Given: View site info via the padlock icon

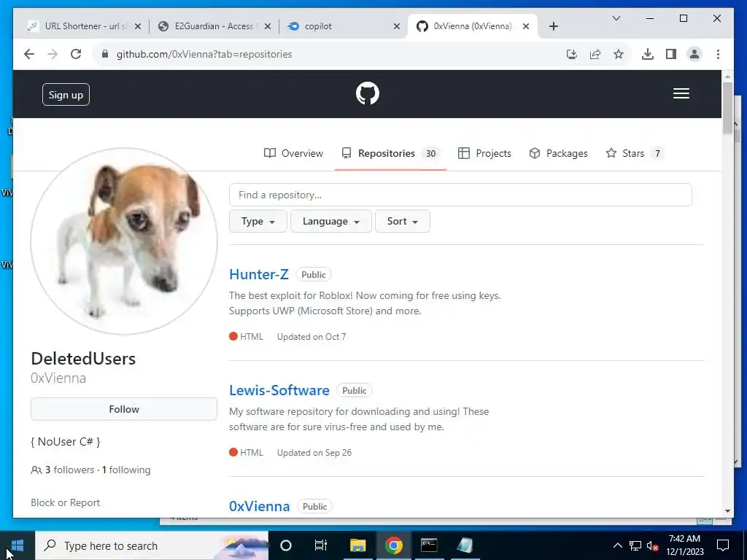Looking at the screenshot, I should coord(105,54).
